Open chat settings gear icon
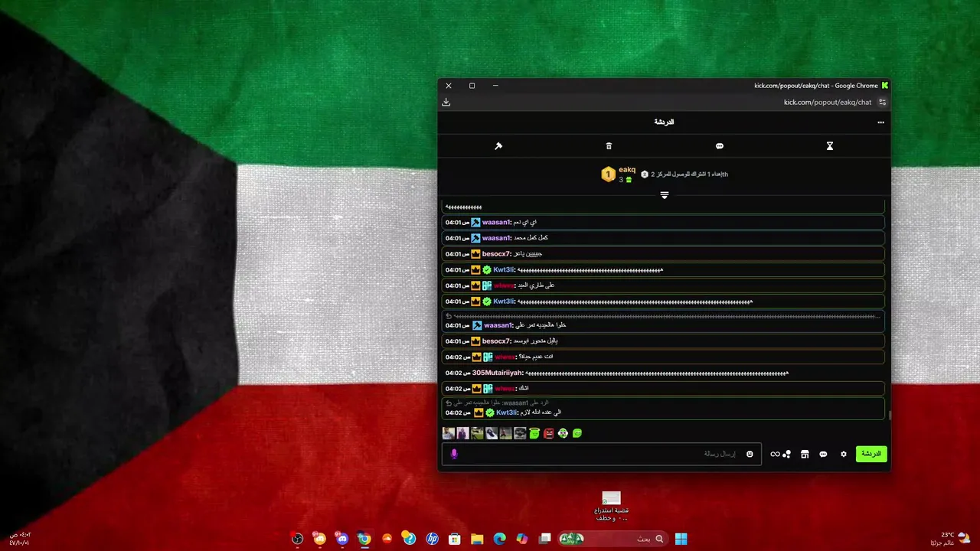Screen dimensions: 980x551 pos(844,454)
